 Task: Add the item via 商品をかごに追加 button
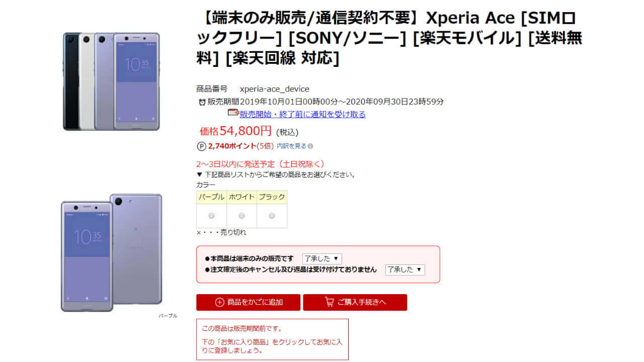coord(248,302)
